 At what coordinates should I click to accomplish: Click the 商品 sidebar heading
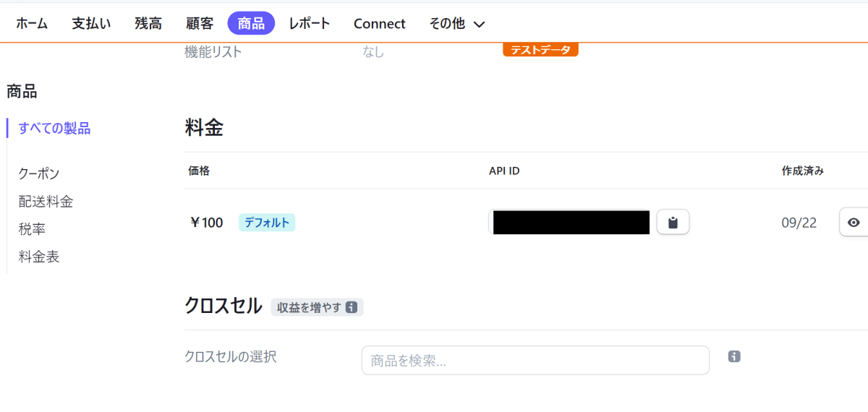[22, 91]
